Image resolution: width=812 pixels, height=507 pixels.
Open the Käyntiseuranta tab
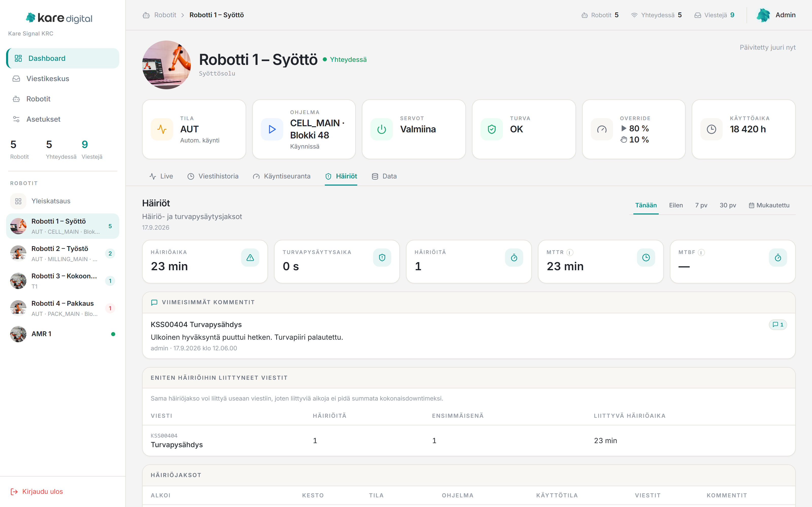click(x=281, y=176)
